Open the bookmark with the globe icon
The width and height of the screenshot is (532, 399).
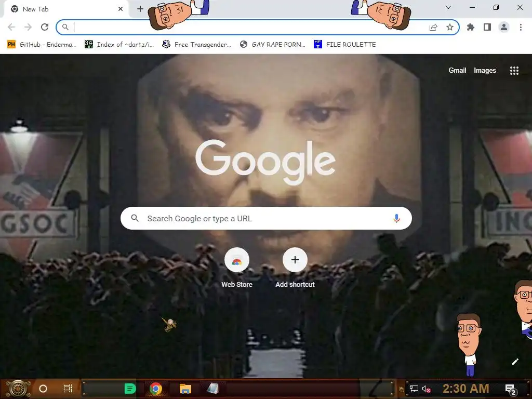[x=272, y=45]
